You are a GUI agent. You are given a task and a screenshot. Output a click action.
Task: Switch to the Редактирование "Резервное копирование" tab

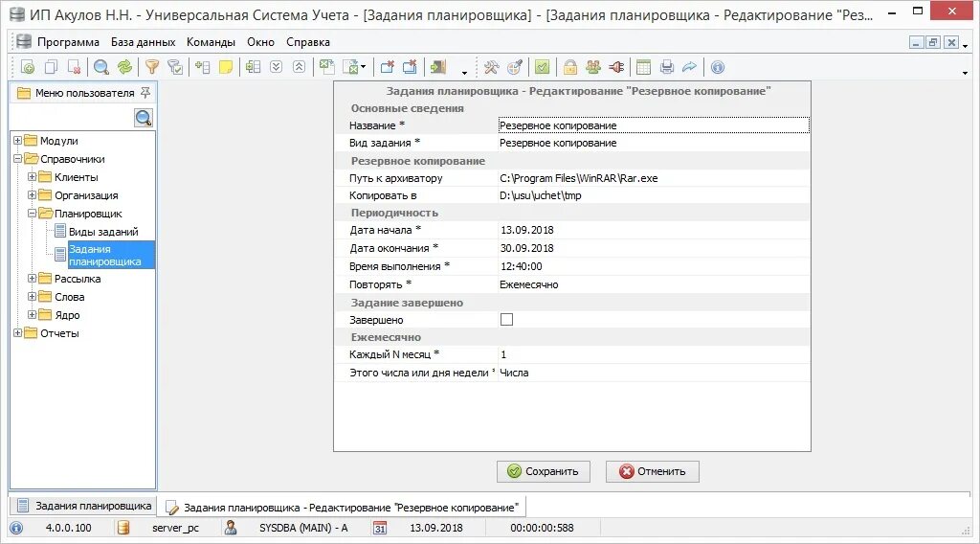coord(343,507)
